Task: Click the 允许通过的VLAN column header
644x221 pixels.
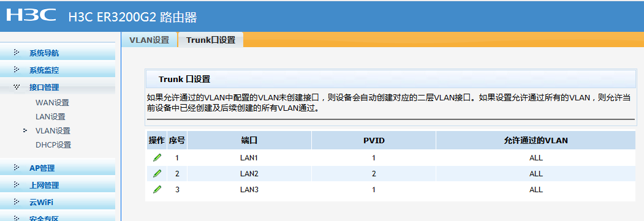Action: tap(536, 140)
